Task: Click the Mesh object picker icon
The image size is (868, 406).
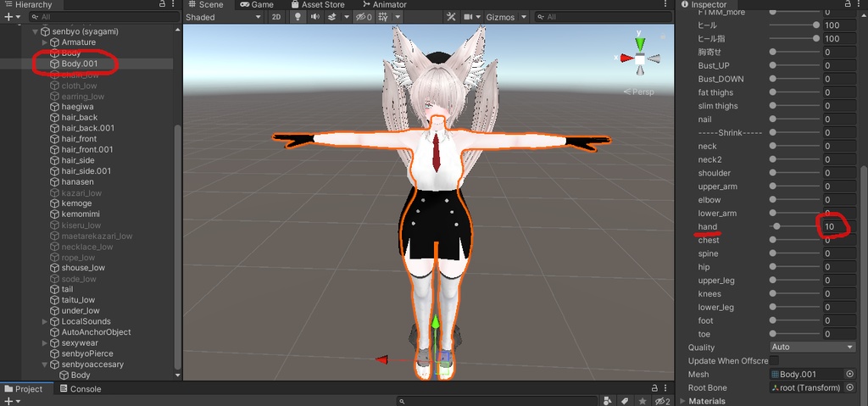Action: [850, 374]
